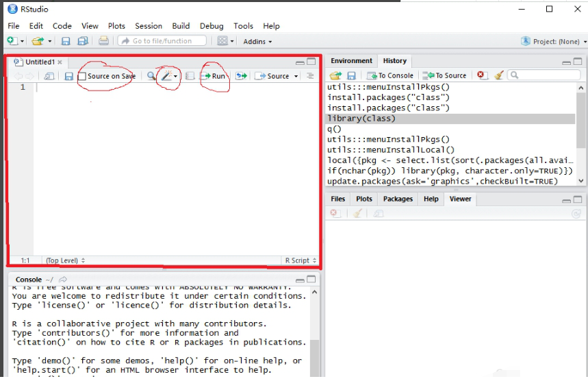Close the Untitled1 tab
Screen dimensions: 588x392
click(x=60, y=62)
